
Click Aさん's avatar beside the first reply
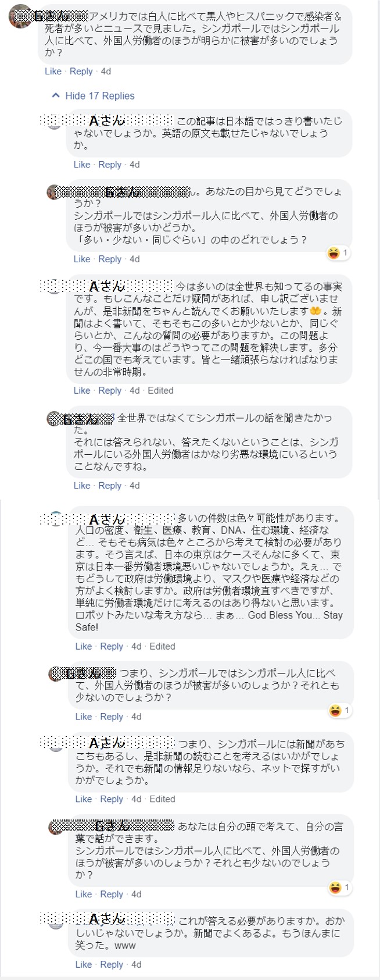[54, 122]
